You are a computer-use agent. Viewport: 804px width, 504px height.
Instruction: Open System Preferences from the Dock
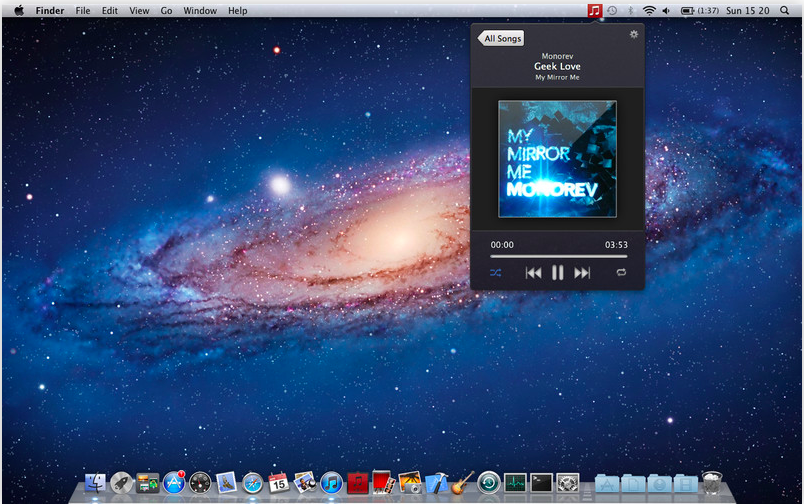568,483
